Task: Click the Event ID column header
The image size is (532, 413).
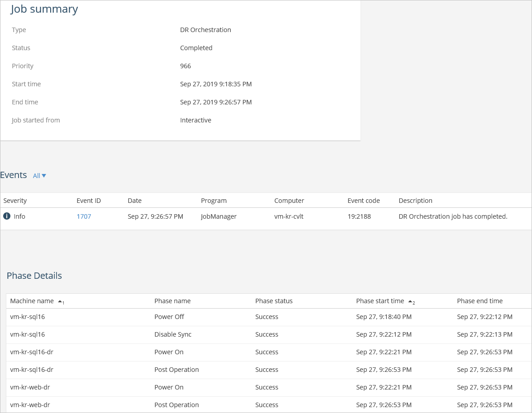Action: (x=89, y=201)
